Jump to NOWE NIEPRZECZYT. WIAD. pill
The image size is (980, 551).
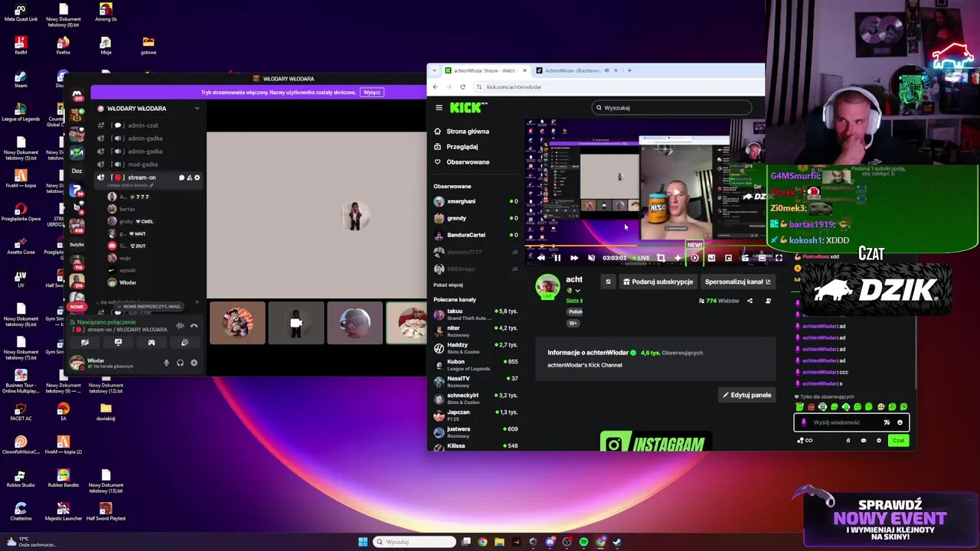click(x=151, y=306)
